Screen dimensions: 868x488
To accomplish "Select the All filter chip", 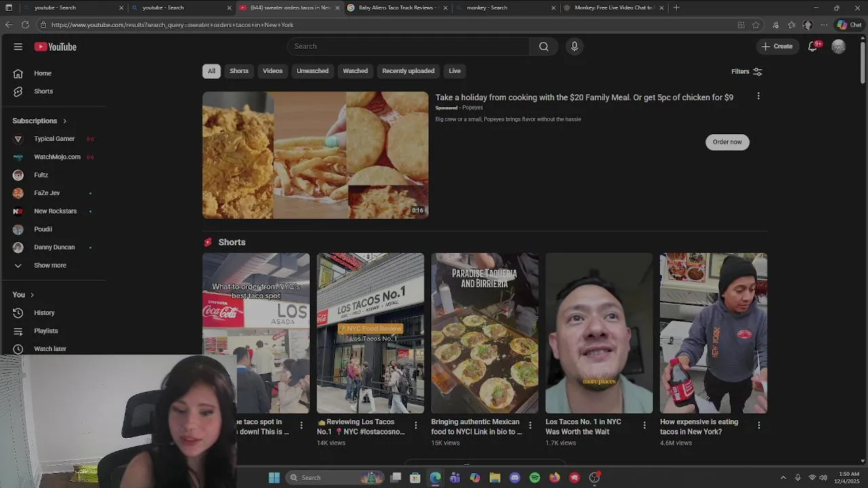I will tap(212, 71).
